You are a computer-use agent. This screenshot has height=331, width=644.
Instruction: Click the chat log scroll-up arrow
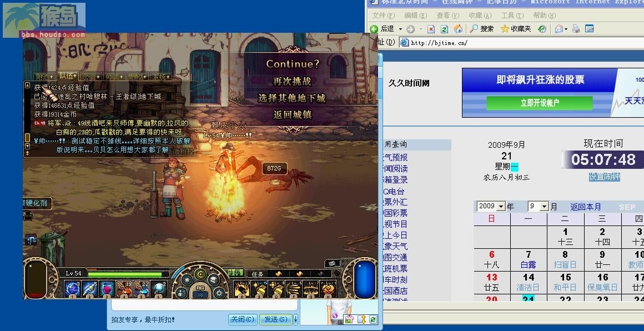pyautogui.click(x=28, y=86)
